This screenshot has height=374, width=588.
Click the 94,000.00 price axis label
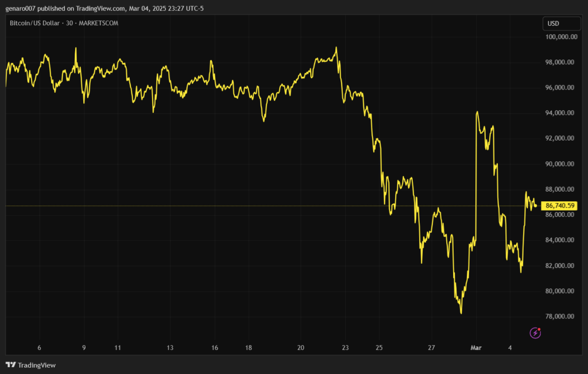tap(560, 113)
